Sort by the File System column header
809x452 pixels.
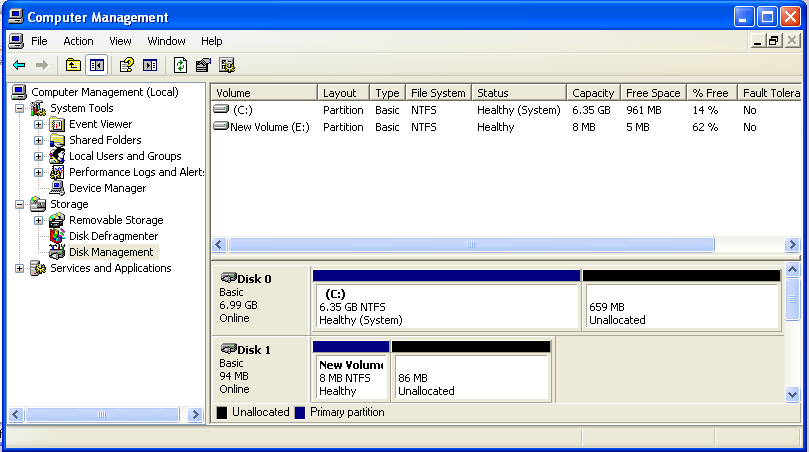tap(439, 93)
